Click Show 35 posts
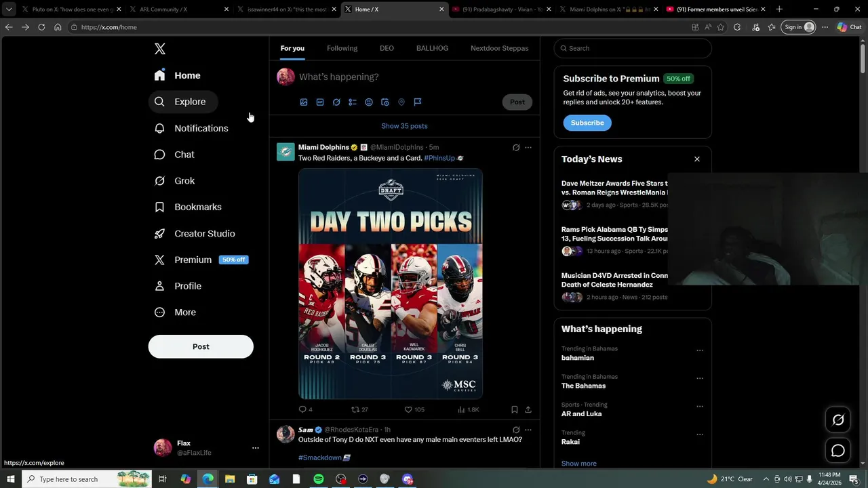Image resolution: width=868 pixels, height=488 pixels. (x=404, y=126)
